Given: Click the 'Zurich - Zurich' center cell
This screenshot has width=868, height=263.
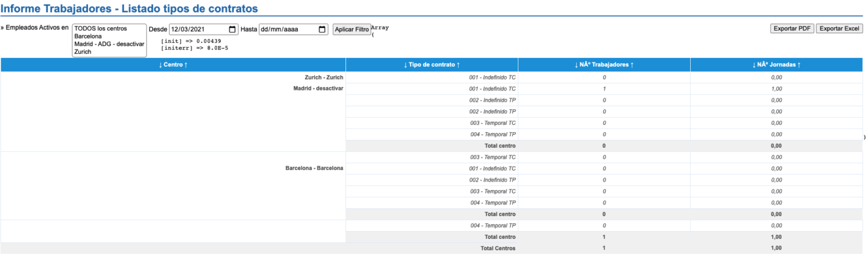Looking at the screenshot, I should [x=324, y=77].
